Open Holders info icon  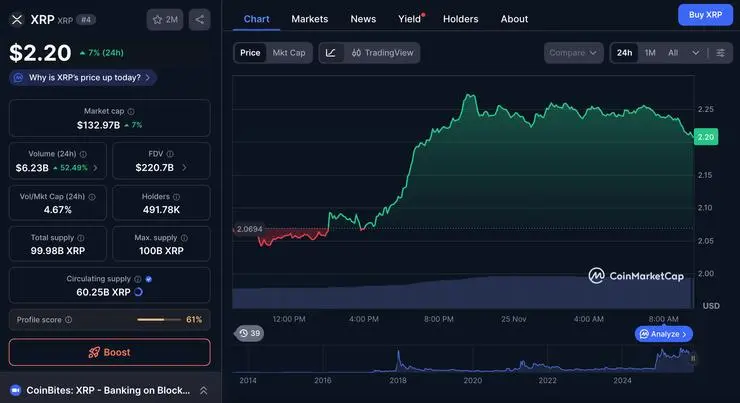point(176,197)
